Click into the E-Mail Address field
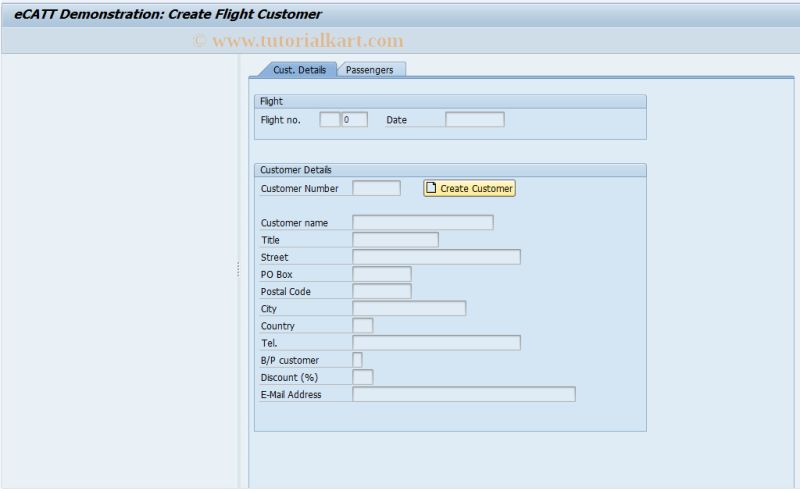 tap(464, 394)
